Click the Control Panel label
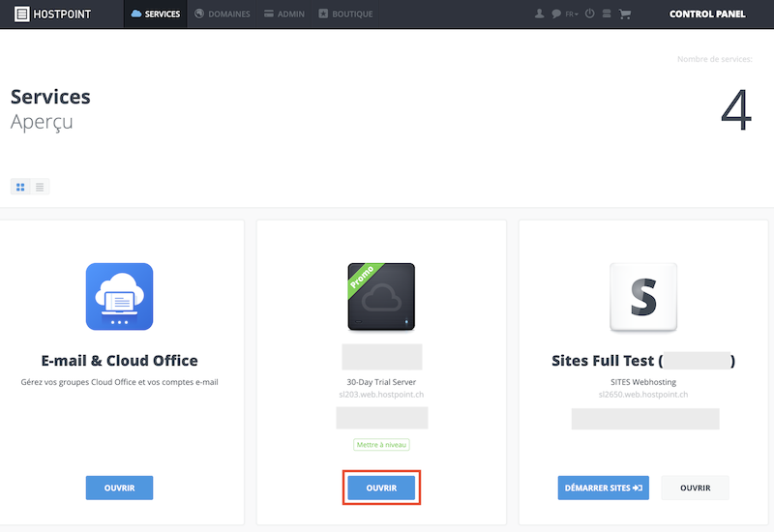Screen dimensions: 774x532 click(x=707, y=14)
